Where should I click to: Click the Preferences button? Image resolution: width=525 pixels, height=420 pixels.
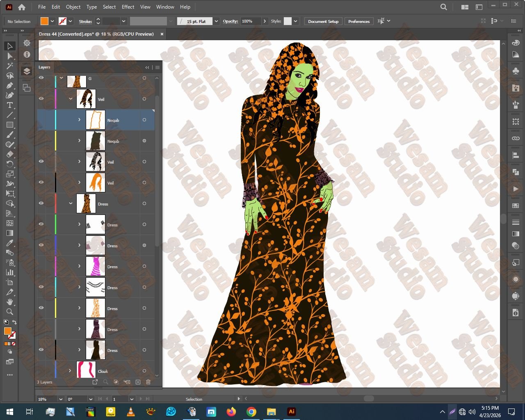[x=359, y=21]
